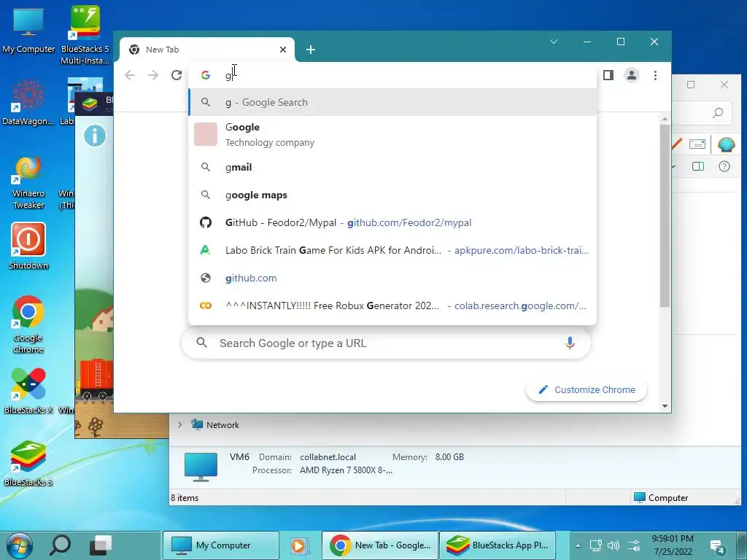This screenshot has width=747, height=560.
Task: Click the taskbar task view icon
Action: [101, 545]
